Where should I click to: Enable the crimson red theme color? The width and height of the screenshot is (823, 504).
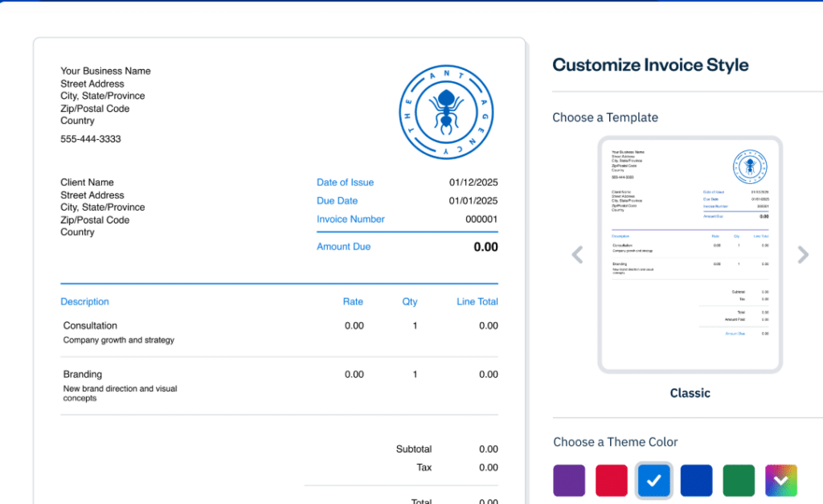pos(611,480)
